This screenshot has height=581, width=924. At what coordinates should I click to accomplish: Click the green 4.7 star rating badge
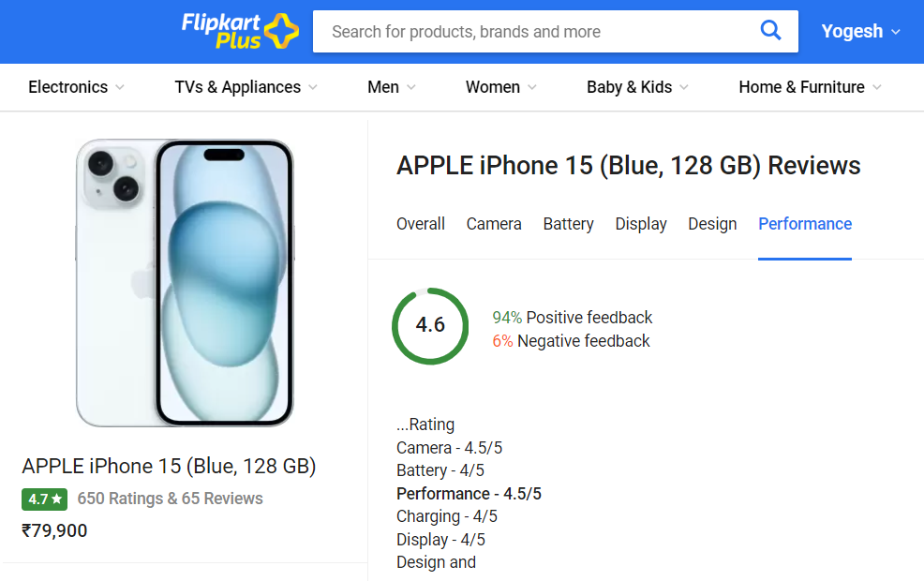pyautogui.click(x=45, y=499)
